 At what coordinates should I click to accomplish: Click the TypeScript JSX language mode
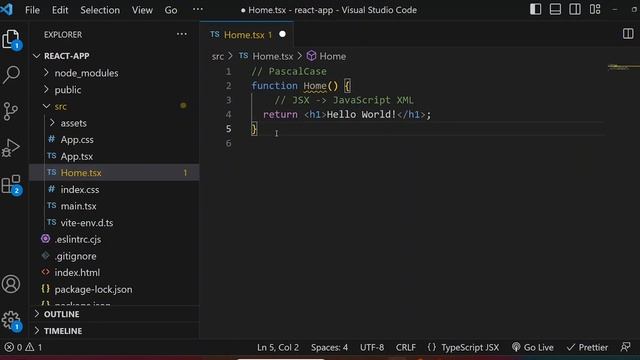(470, 347)
